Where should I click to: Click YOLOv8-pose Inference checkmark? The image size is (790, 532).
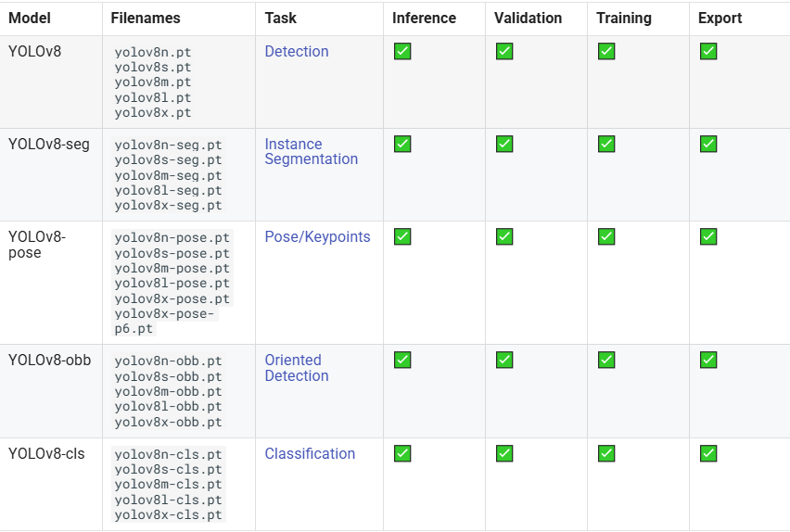(402, 236)
